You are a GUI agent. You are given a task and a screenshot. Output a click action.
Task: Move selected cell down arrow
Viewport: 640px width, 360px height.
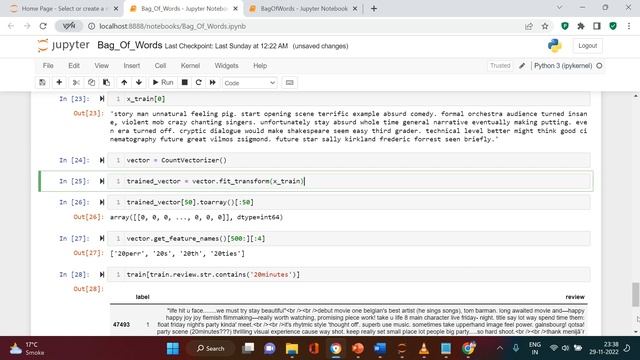point(139,82)
